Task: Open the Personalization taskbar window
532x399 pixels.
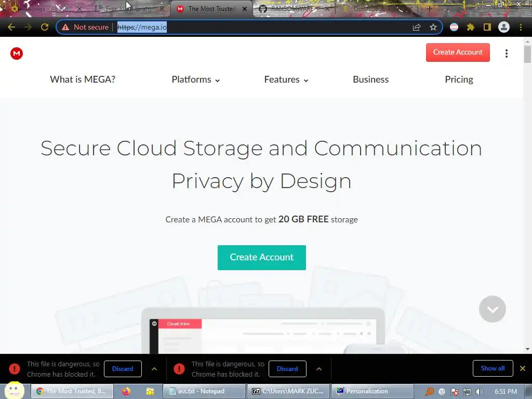Action: click(372, 391)
